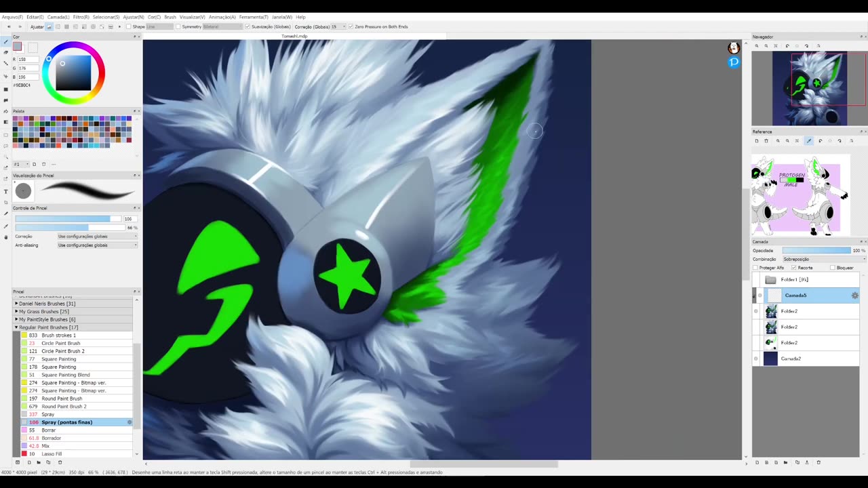Screen dimensions: 868x488
Task: Add a new palette color icon
Action: (x=34, y=164)
